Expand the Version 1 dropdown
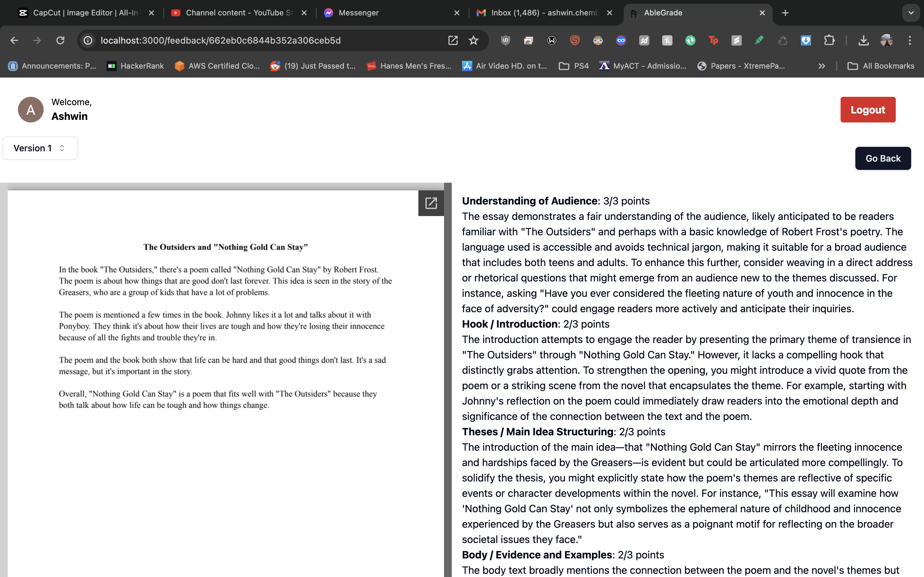Screen dimensions: 924x577 pos(40,148)
